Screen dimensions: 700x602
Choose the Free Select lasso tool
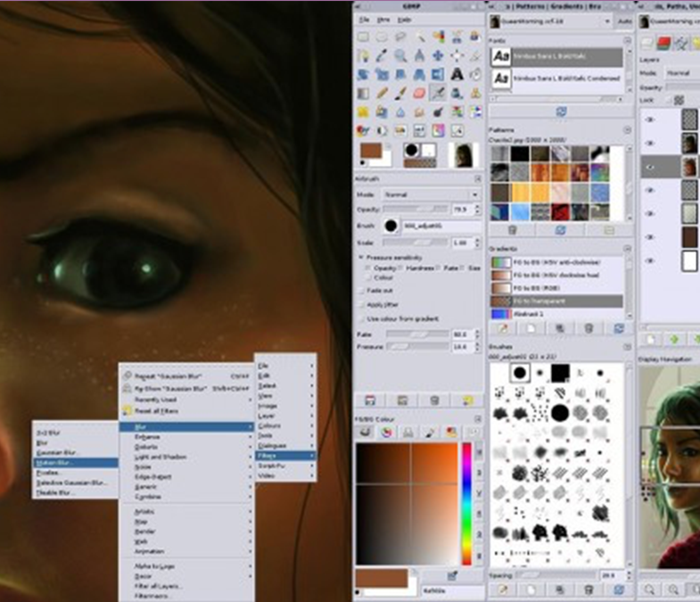[x=400, y=37]
